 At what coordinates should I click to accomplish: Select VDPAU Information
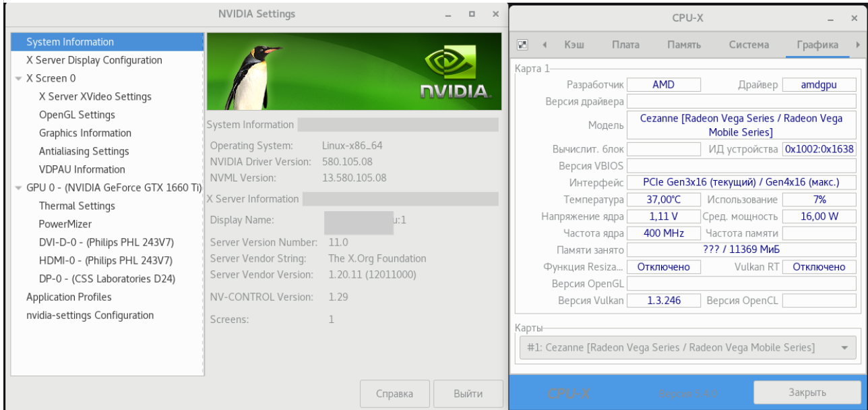click(82, 169)
